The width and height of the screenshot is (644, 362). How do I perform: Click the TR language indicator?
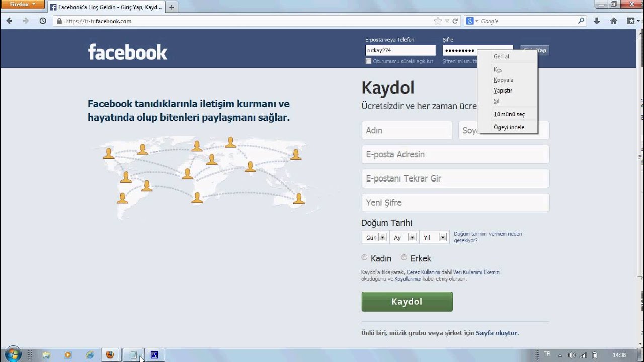pyautogui.click(x=547, y=354)
